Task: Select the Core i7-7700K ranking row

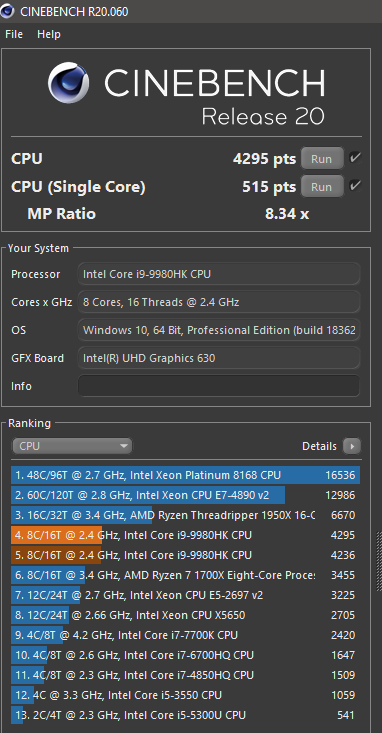Action: click(186, 635)
